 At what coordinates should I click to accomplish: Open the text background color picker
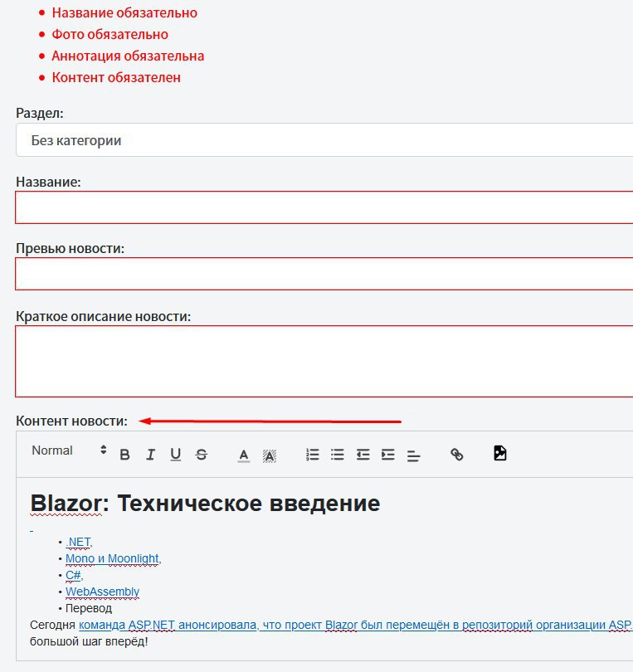269,455
